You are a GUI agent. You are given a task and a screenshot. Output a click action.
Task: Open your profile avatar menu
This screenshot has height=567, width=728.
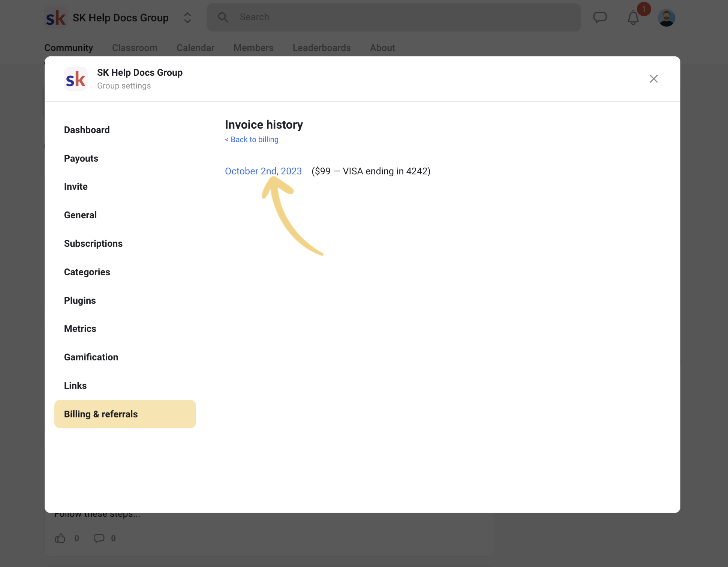point(667,17)
